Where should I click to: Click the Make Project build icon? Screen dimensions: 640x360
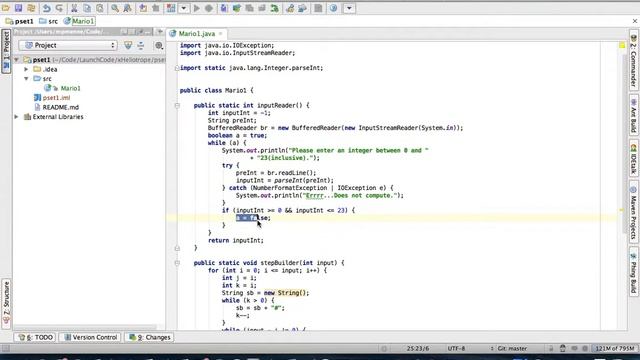pyautogui.click(x=171, y=8)
